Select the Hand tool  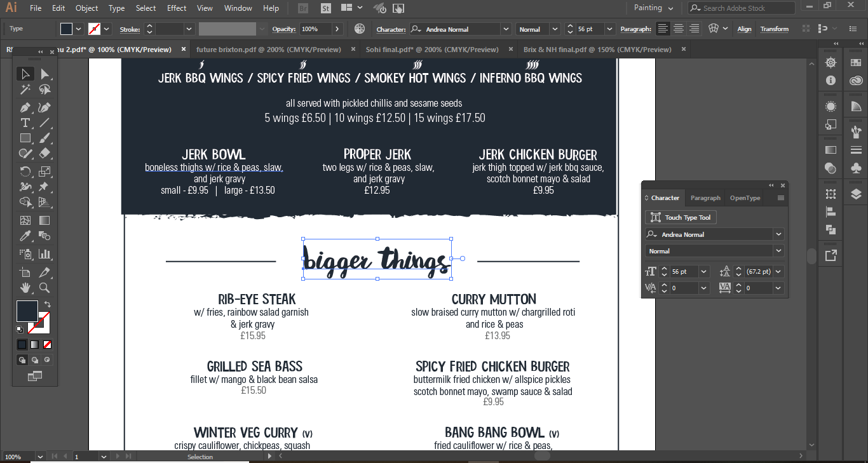[x=25, y=288]
